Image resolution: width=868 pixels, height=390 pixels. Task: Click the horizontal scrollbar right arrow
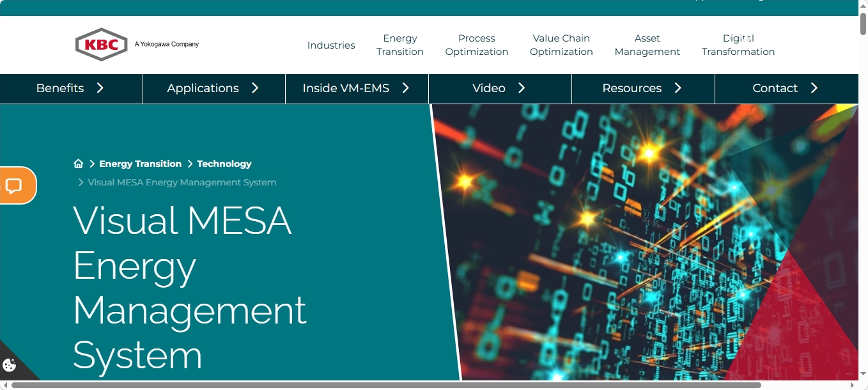[x=853, y=385]
